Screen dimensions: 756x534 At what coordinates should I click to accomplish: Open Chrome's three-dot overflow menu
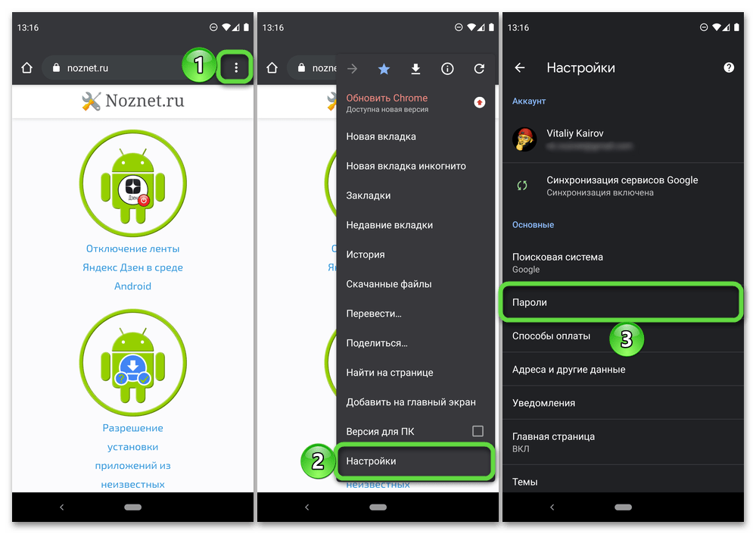coord(236,68)
